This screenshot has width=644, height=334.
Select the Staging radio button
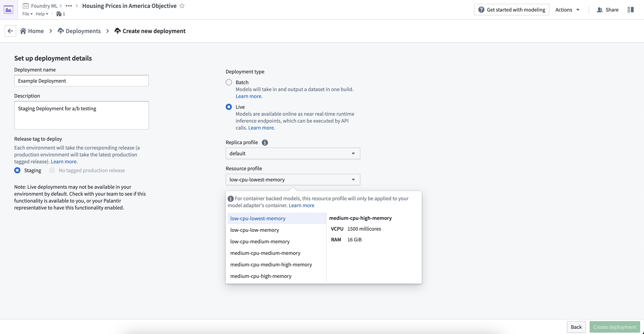tap(17, 170)
